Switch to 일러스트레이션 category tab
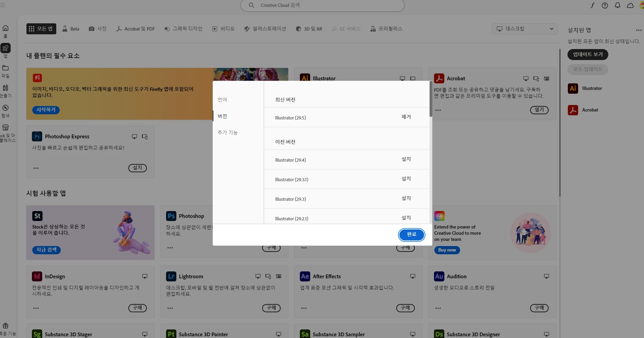Image resolution: width=644 pixels, height=338 pixels. pos(265,29)
